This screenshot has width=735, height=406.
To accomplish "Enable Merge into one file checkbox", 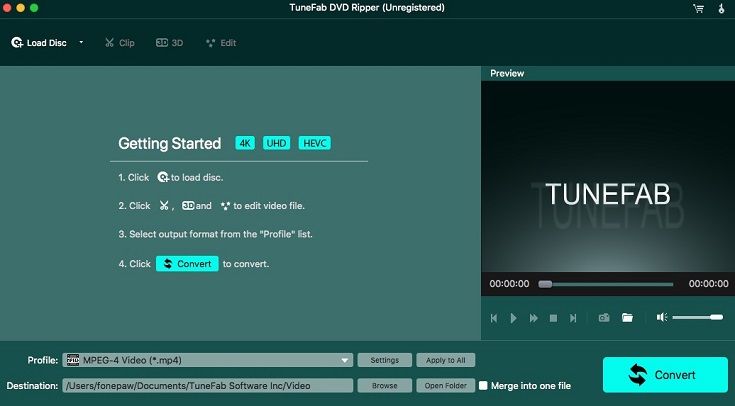I will (x=483, y=385).
